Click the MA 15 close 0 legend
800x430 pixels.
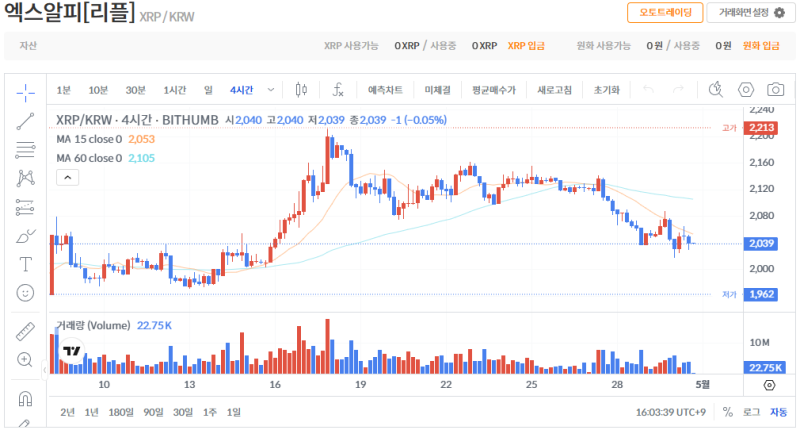(89, 139)
